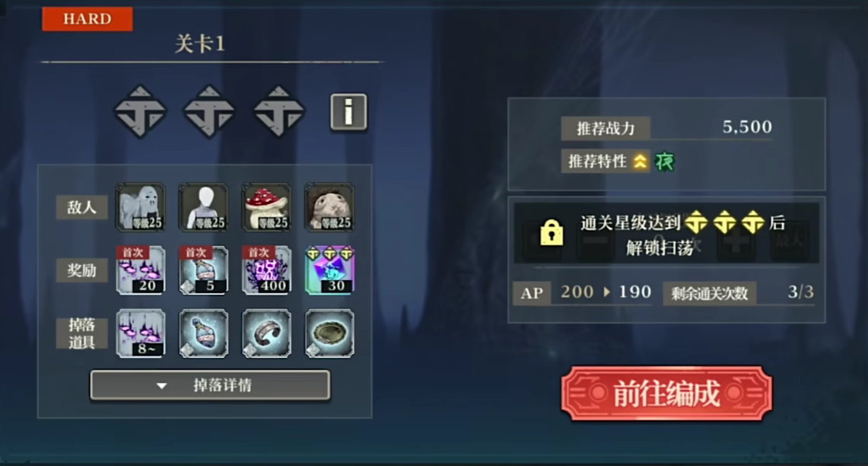Screen dimensions: 868x466
Task: Select the red mushroom enemy icon
Action: 266,207
